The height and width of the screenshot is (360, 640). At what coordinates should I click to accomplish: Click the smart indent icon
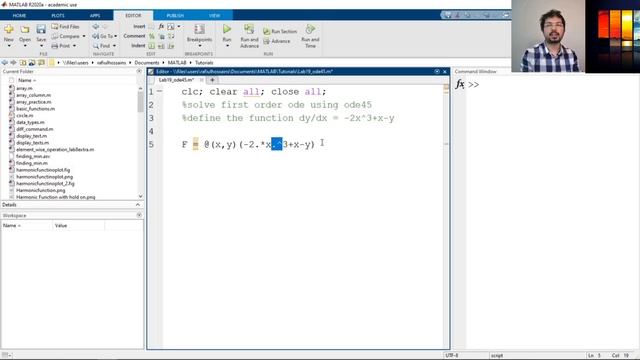coord(151,46)
